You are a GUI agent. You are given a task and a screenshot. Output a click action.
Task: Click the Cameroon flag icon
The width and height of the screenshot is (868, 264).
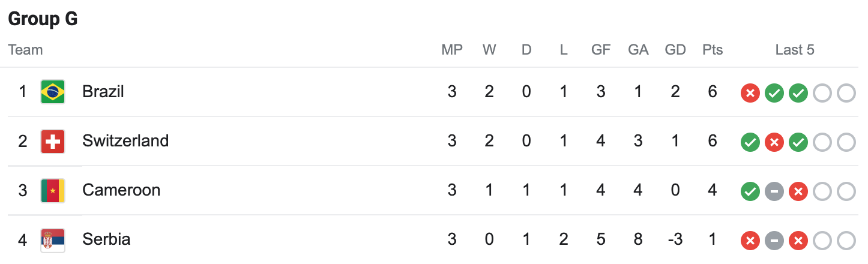pos(53,191)
